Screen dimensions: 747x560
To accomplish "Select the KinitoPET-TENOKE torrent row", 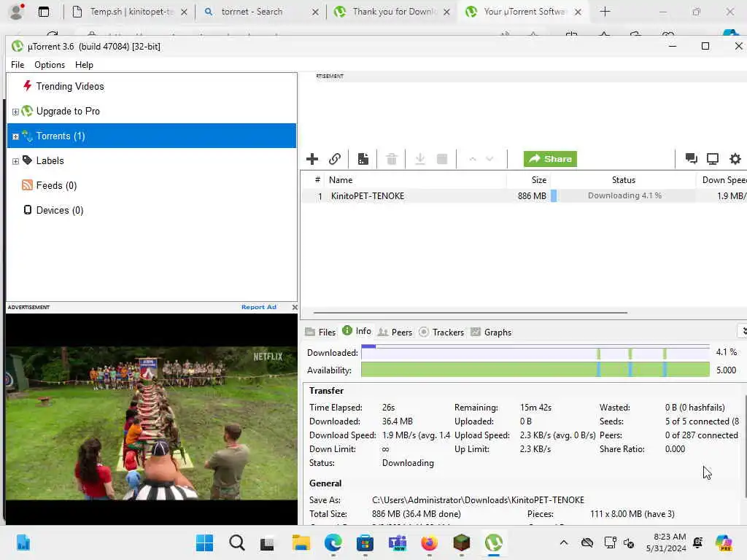I will (524, 195).
